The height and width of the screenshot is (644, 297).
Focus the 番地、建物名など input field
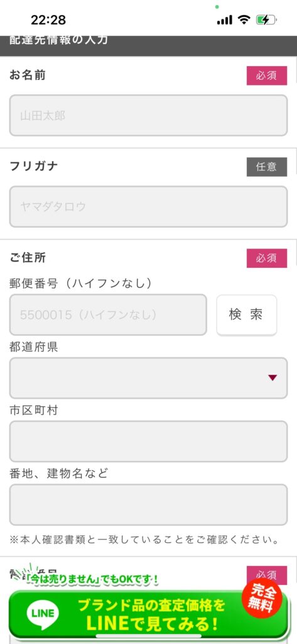tap(148, 505)
